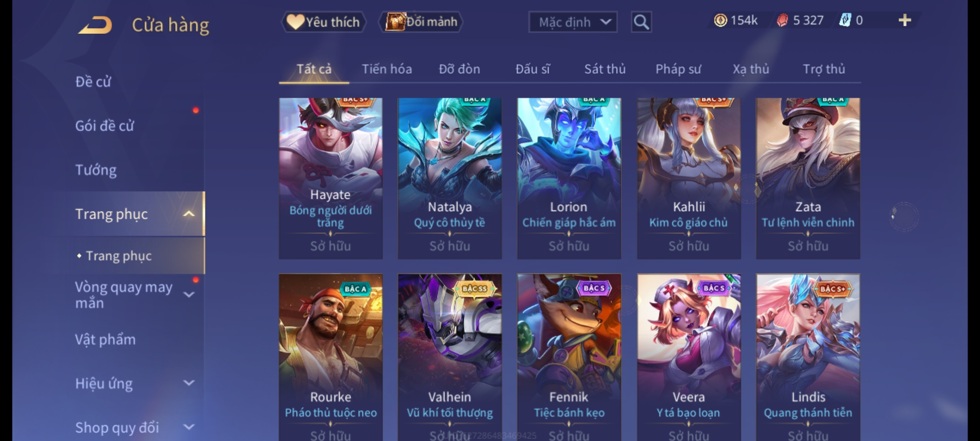
Task: Switch to the Pháp sư tab
Action: click(x=678, y=69)
